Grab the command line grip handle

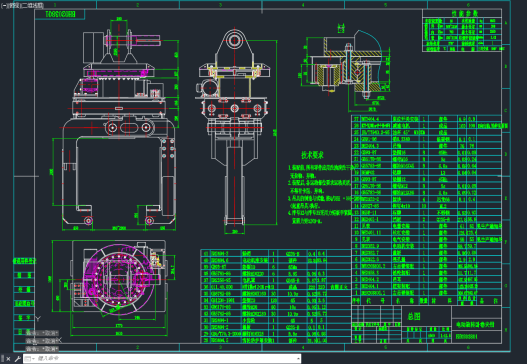click(x=3, y=359)
